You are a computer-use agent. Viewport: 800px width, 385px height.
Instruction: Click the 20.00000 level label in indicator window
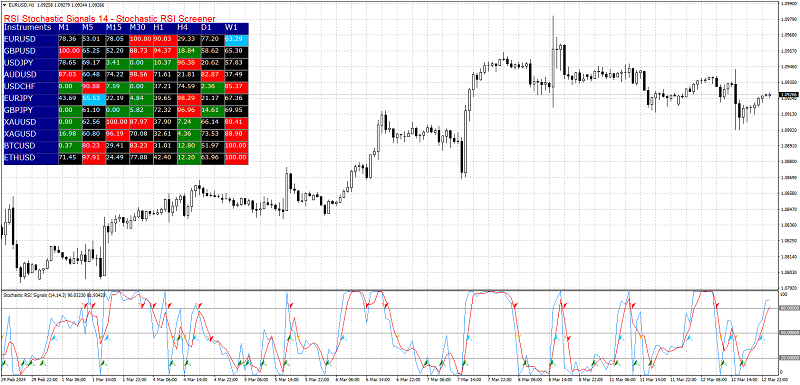[789, 357]
